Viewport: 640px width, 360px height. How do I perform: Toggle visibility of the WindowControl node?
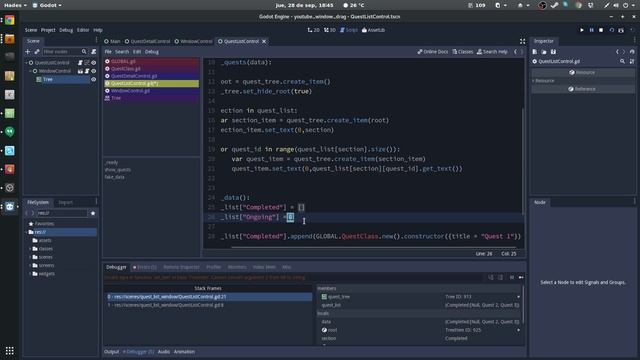pyautogui.click(x=94, y=71)
